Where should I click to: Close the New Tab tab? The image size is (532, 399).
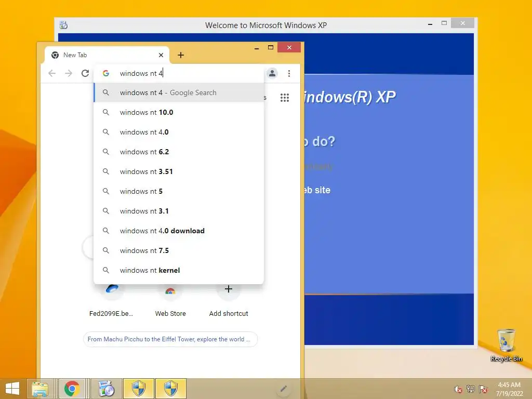(x=161, y=55)
